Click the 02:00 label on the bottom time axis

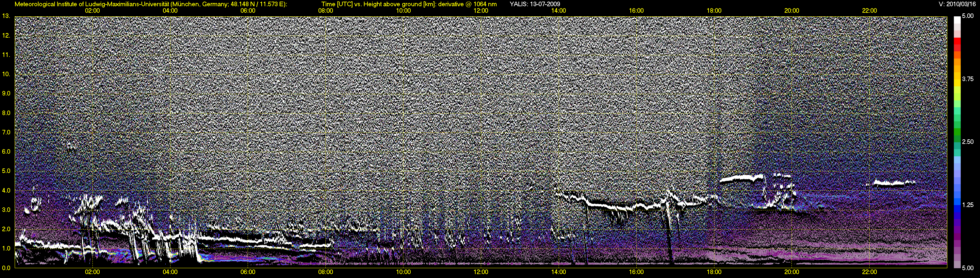click(92, 272)
